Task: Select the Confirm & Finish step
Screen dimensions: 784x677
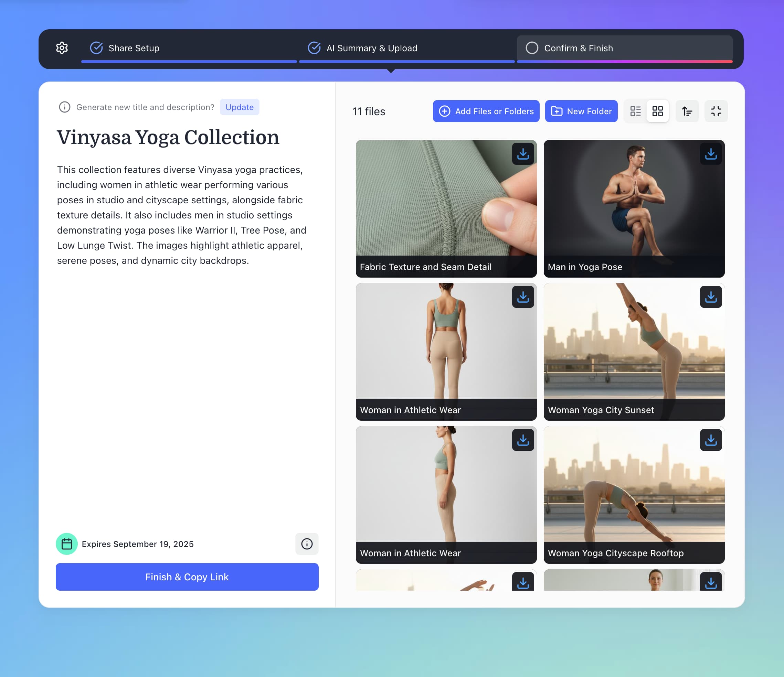Action: [x=625, y=49]
